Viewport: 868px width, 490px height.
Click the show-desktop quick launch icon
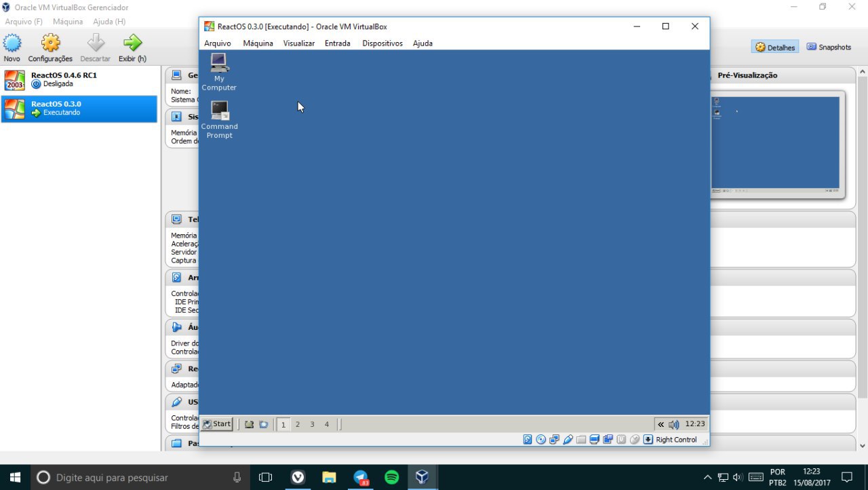click(249, 425)
